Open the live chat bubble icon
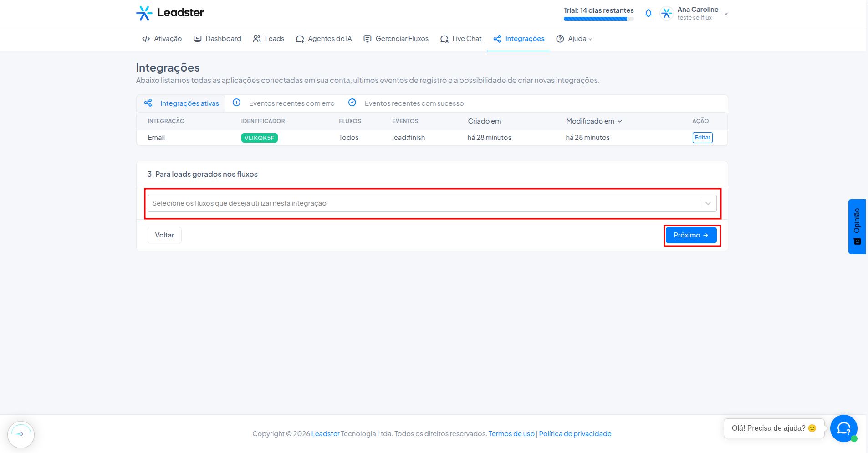Image resolution: width=868 pixels, height=453 pixels. pos(843,428)
